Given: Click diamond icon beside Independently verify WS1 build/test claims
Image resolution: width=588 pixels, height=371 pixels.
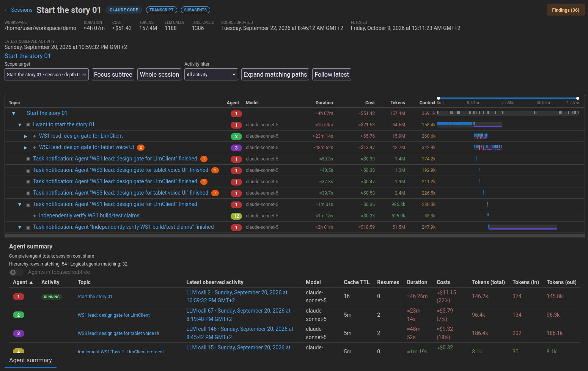Looking at the screenshot, I should click(35, 216).
